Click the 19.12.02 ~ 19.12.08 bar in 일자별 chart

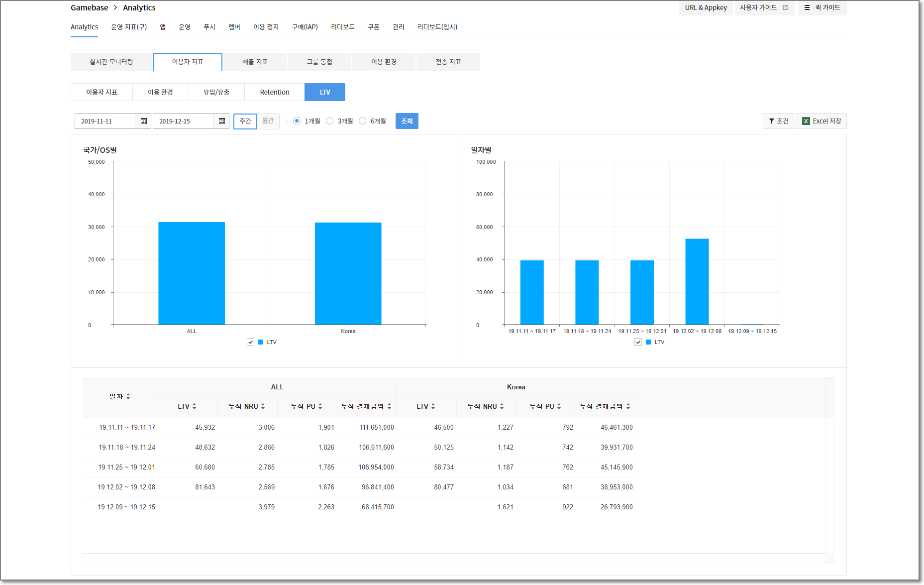[x=697, y=282]
